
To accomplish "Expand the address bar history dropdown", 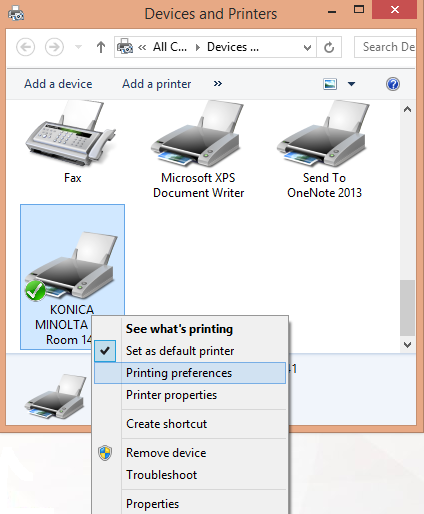I will coord(307,48).
